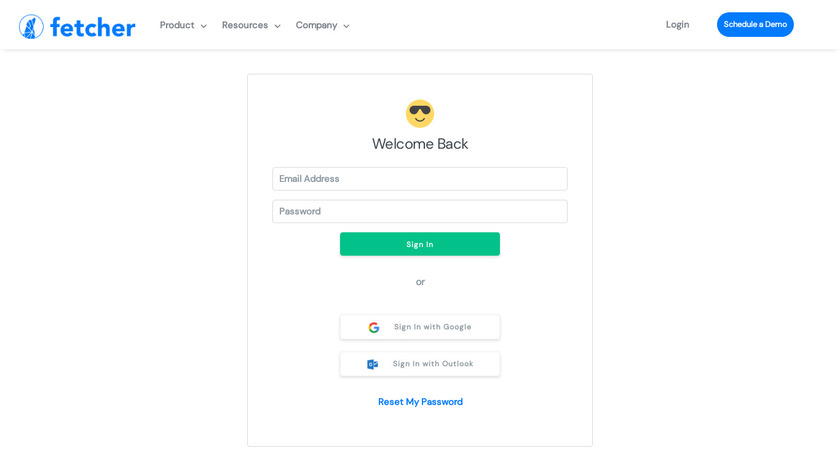Open the Resources menu
The image size is (840, 472).
click(245, 25)
